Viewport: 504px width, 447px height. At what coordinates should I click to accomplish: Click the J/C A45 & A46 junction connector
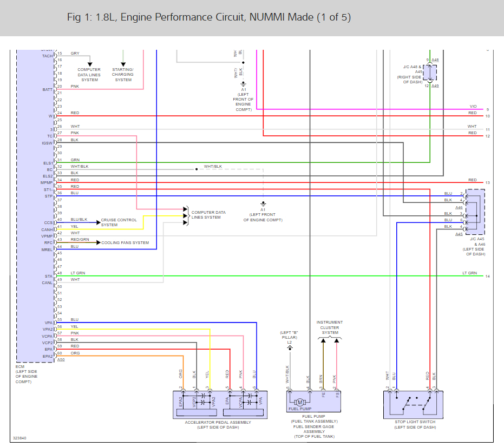475,212
